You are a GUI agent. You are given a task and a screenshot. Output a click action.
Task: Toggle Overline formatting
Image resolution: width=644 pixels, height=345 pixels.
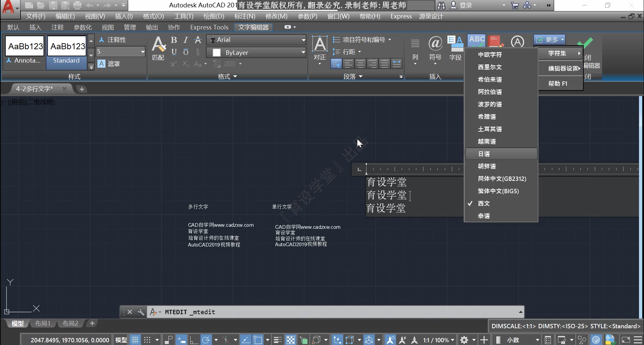coord(186,52)
